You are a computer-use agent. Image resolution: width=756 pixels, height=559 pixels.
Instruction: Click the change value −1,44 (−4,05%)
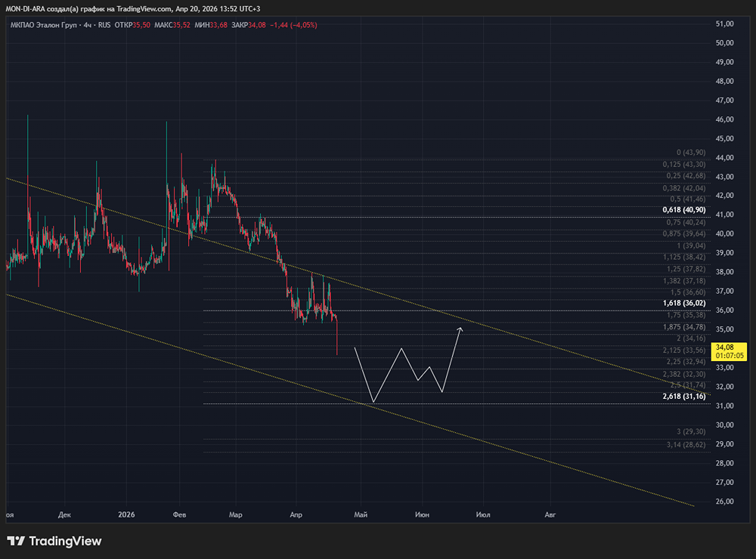(293, 25)
